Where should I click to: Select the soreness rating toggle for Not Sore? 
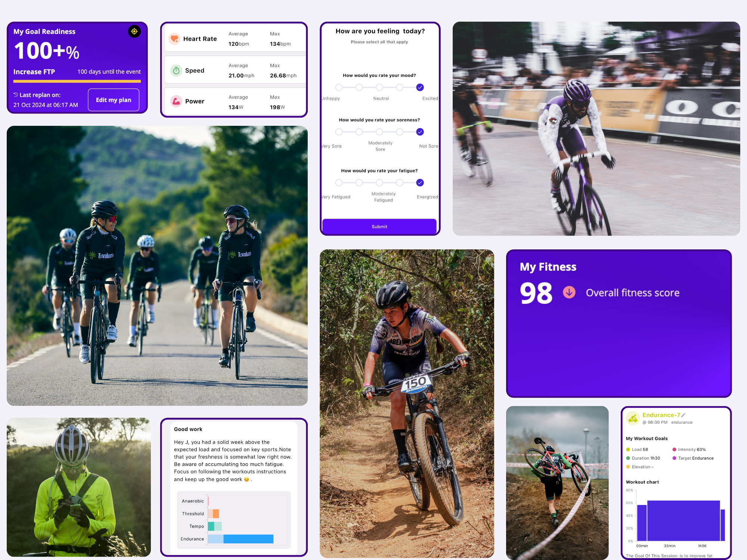tap(421, 133)
